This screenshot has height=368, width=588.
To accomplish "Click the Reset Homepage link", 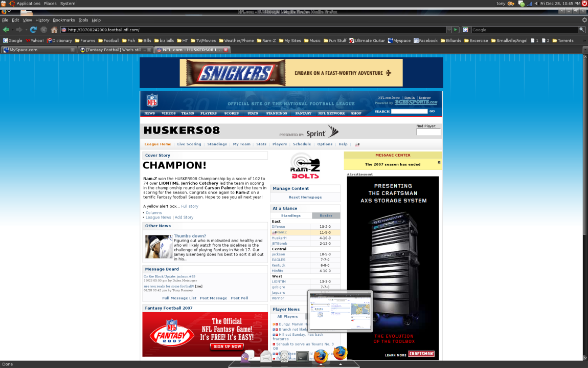I will coord(305,197).
